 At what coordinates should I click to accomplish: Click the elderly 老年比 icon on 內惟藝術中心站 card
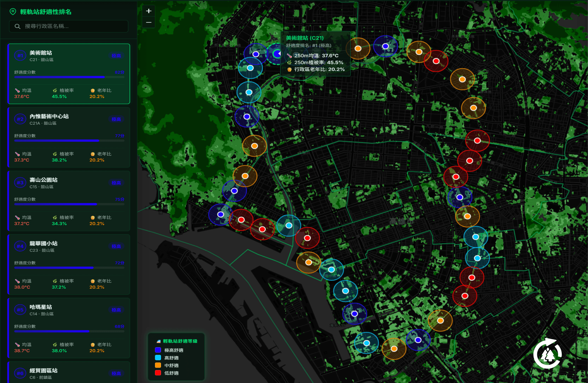(93, 154)
